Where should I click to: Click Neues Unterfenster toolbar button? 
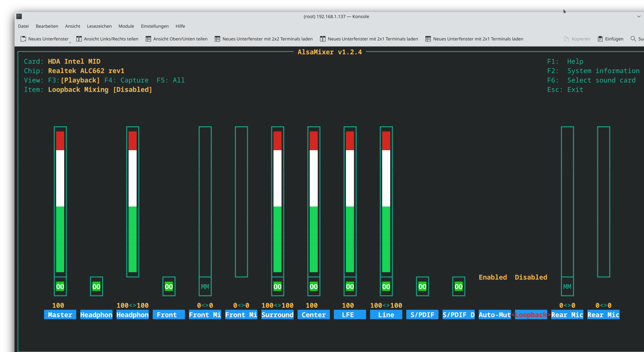(45, 39)
